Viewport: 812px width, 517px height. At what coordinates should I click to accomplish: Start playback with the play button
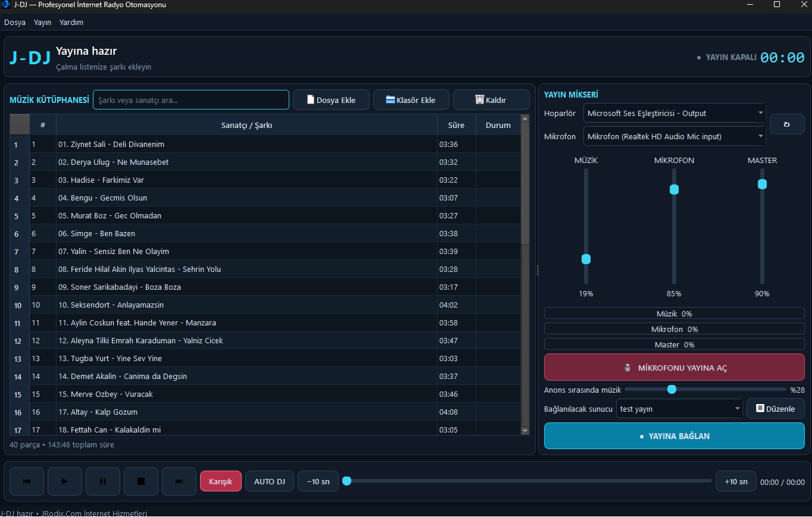coord(65,481)
